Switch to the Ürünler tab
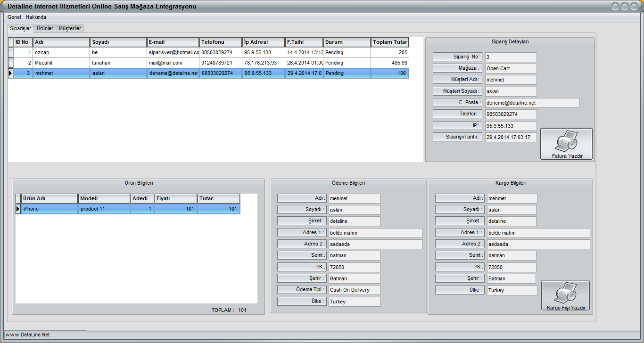 pyautogui.click(x=45, y=28)
